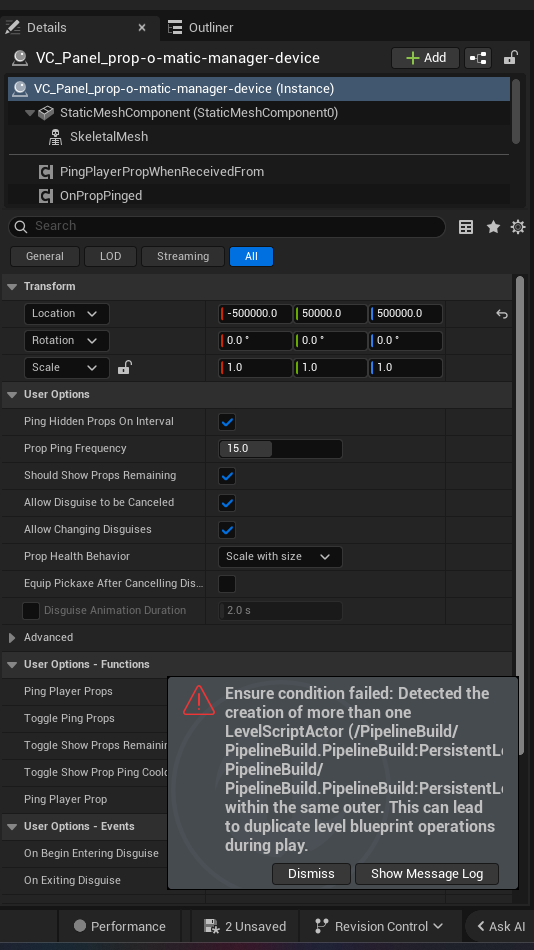Expand the Advanced section
Screen dimensions: 534x950
point(12,637)
